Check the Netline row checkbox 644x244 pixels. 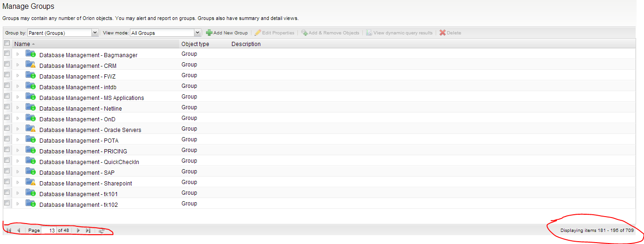pos(7,107)
